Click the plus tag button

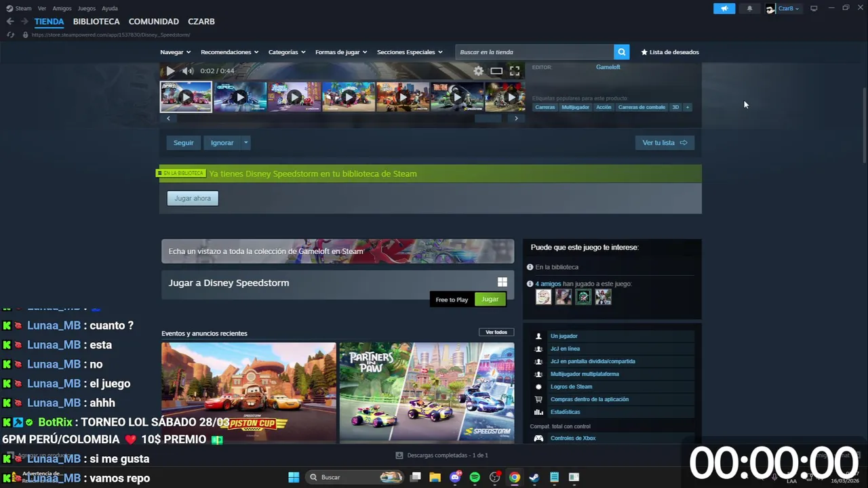pyautogui.click(x=687, y=107)
